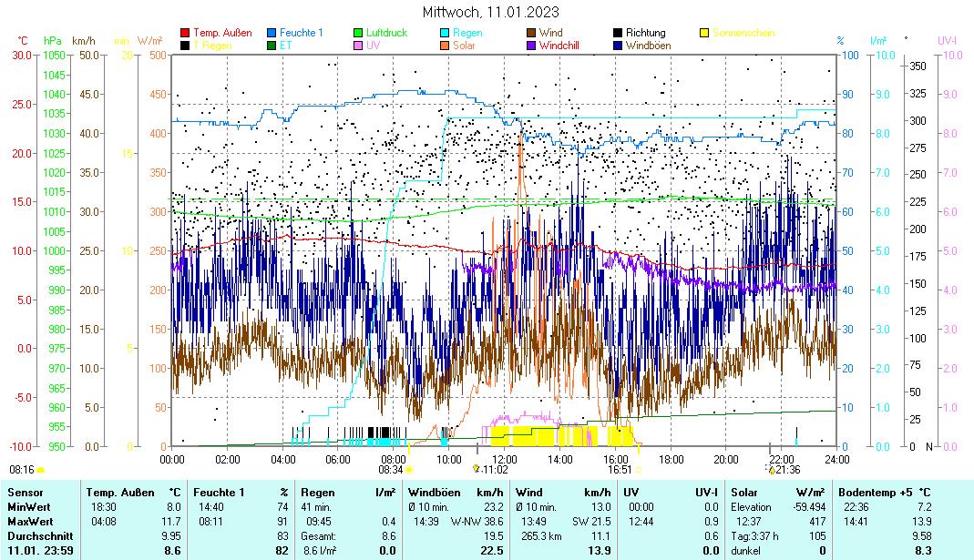Click the yellow Sonnenschein legend square
974x560 pixels.
(704, 33)
